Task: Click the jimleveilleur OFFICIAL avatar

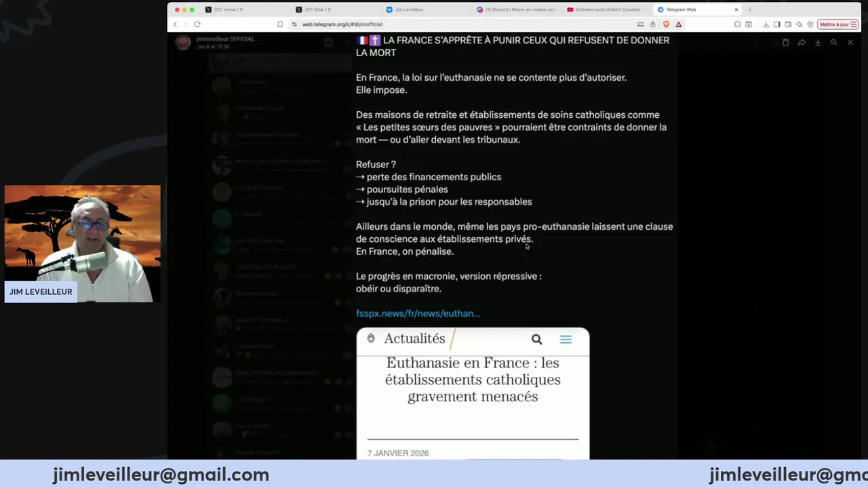Action: pyautogui.click(x=182, y=43)
